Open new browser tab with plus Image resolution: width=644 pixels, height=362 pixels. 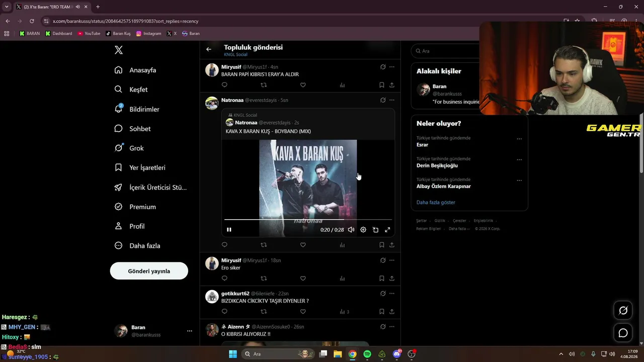click(x=98, y=7)
